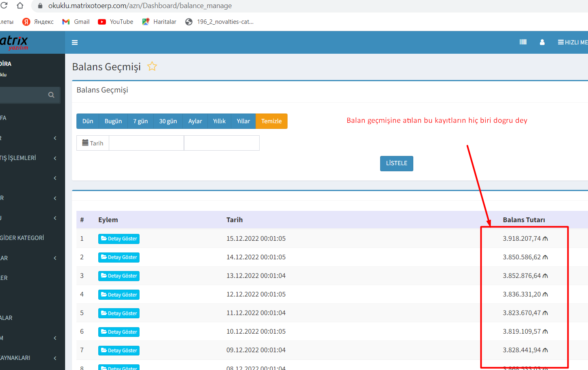
Task: Click the sidebar search magnifier icon
Action: (x=51, y=95)
